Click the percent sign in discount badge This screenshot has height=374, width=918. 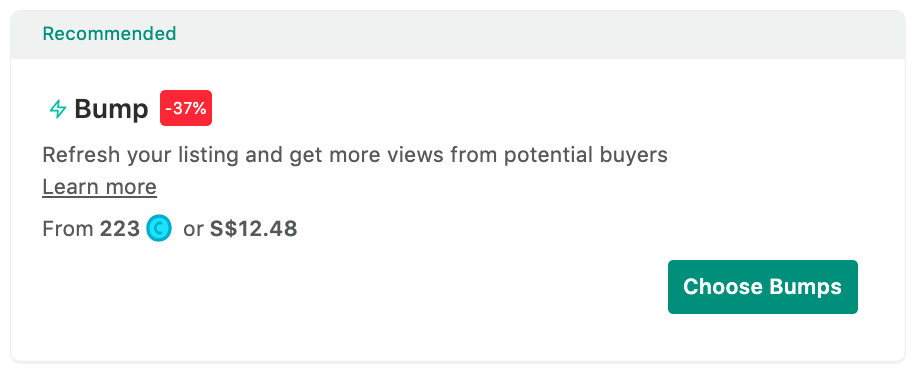click(x=200, y=108)
